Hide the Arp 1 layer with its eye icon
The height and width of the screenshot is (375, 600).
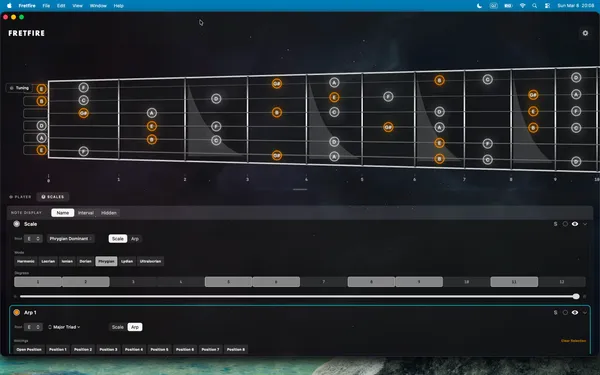pyautogui.click(x=575, y=313)
